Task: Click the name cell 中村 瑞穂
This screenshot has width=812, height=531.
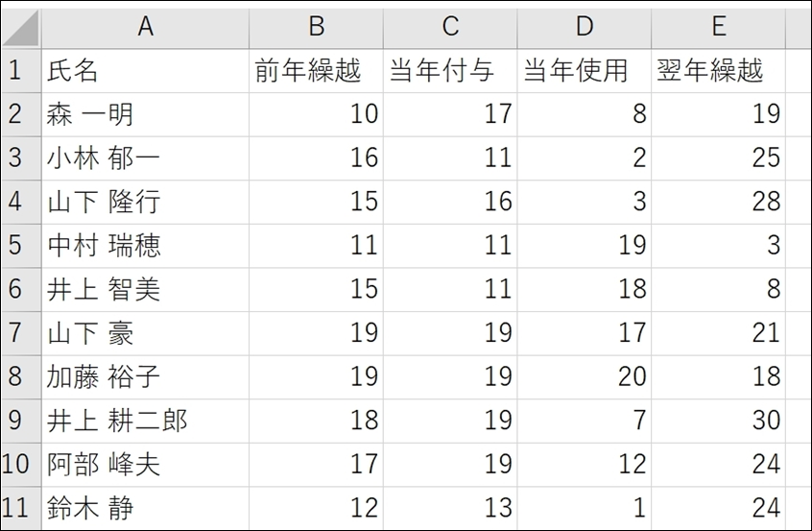Action: point(145,245)
